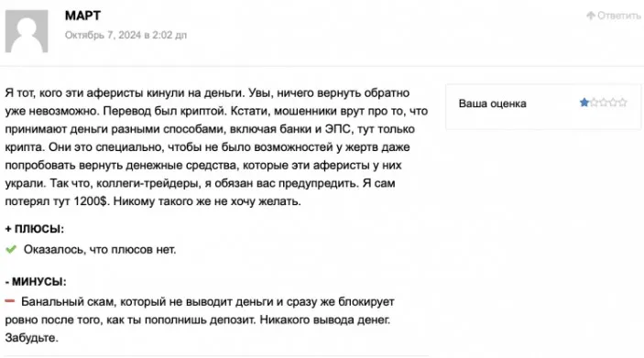Click the comment date Октябрь 7, 2024
Image resolution: width=644 pixels, height=358 pixels.
click(x=126, y=36)
